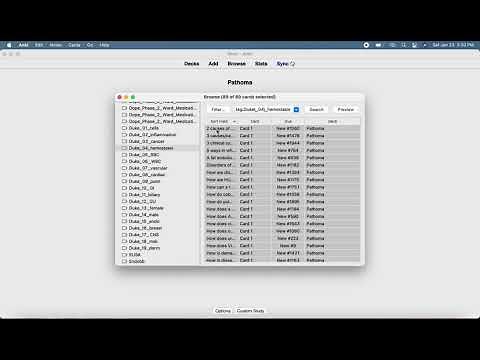Image resolution: width=480 pixels, height=360 pixels.
Task: Open the Notes menu
Action: click(56, 45)
